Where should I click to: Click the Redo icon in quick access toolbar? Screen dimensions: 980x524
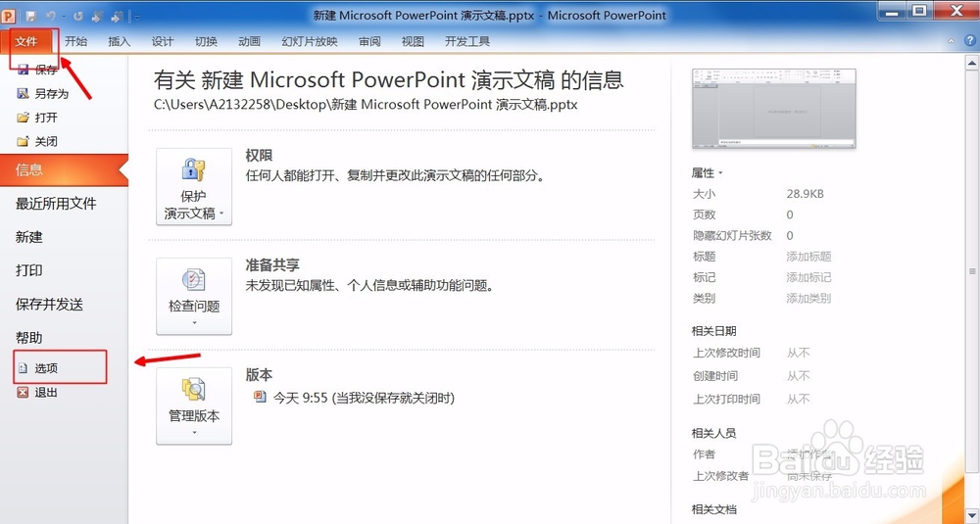77,16
